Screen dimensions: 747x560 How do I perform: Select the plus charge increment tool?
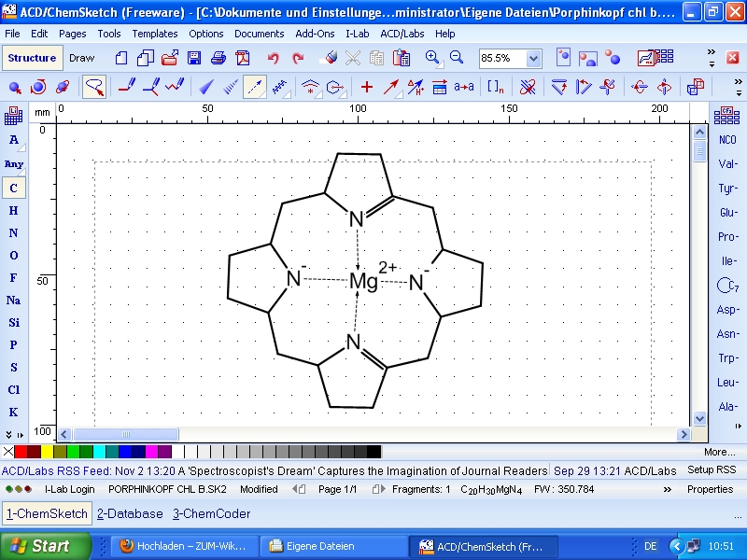point(366,88)
